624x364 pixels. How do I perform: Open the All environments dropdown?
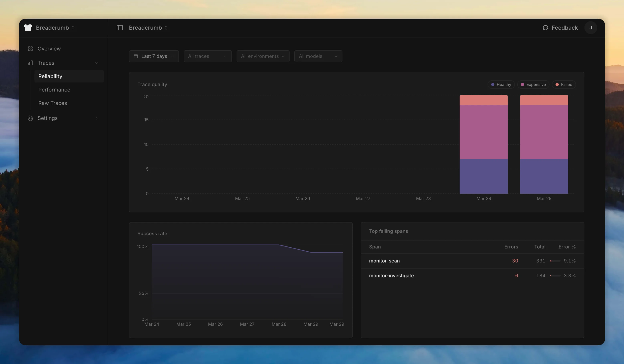pyautogui.click(x=263, y=56)
